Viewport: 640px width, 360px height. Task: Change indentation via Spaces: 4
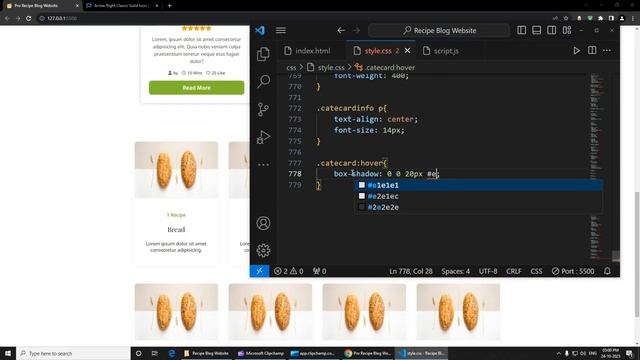tap(456, 271)
